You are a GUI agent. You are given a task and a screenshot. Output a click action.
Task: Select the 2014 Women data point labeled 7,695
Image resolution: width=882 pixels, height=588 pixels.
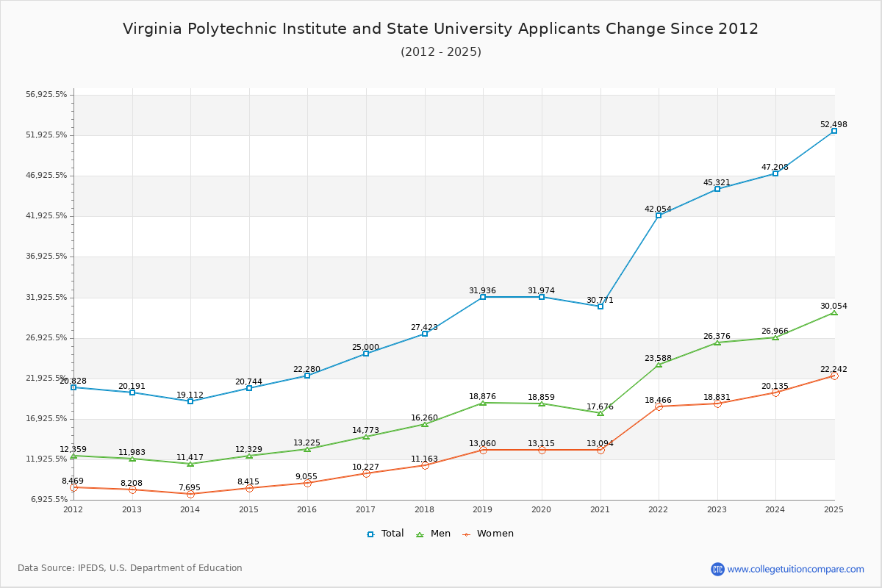[190, 494]
